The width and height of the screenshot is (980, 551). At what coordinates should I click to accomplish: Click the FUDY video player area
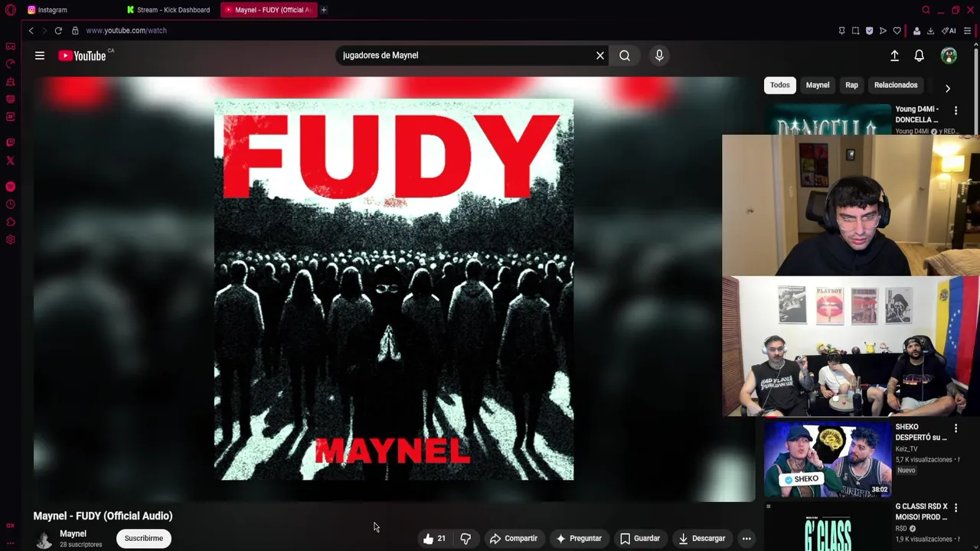(x=394, y=289)
